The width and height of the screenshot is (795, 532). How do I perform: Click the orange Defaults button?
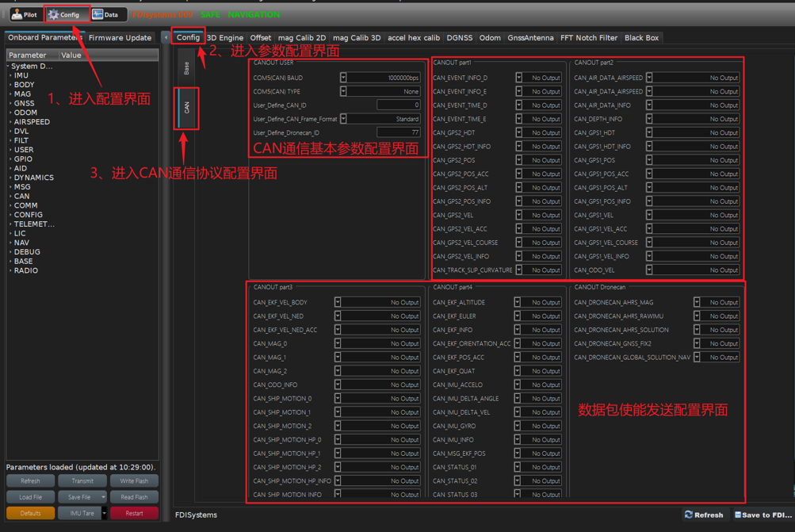coord(30,513)
